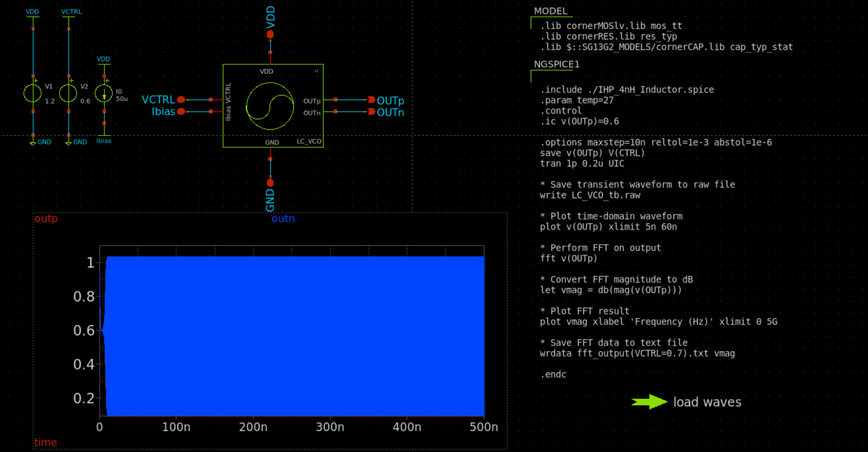Click the let vmag = db(mag...) line
The image size is (868, 452).
(x=611, y=290)
